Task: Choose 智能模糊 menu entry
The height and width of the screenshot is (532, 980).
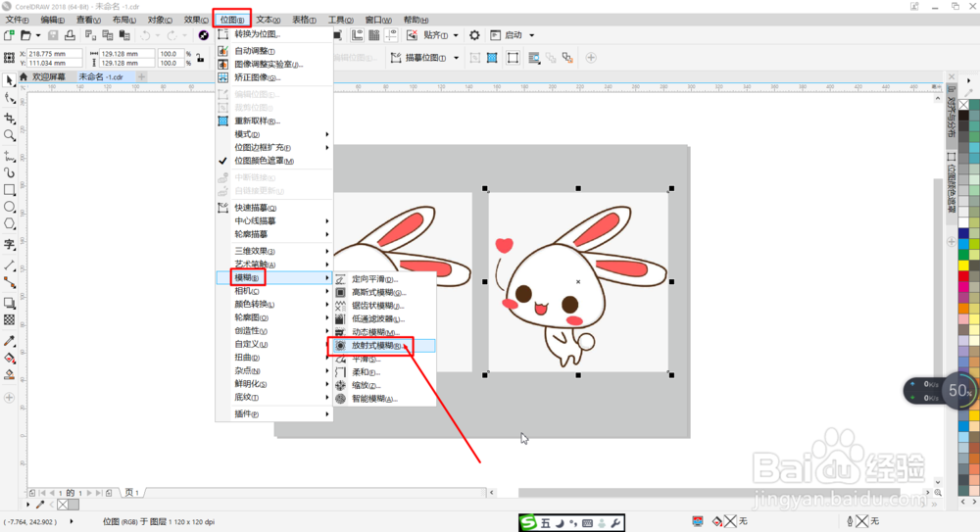Action: [384, 399]
